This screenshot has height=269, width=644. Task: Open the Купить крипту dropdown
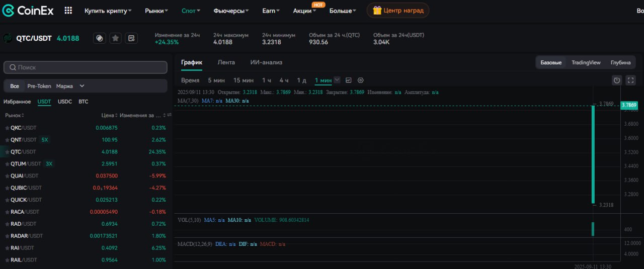pyautogui.click(x=108, y=11)
